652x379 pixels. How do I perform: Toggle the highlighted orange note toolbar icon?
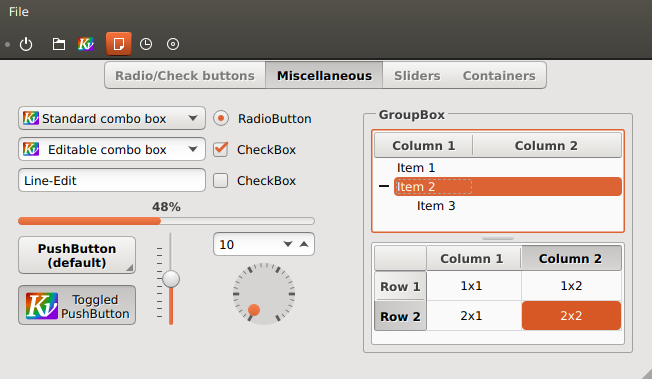coord(119,44)
